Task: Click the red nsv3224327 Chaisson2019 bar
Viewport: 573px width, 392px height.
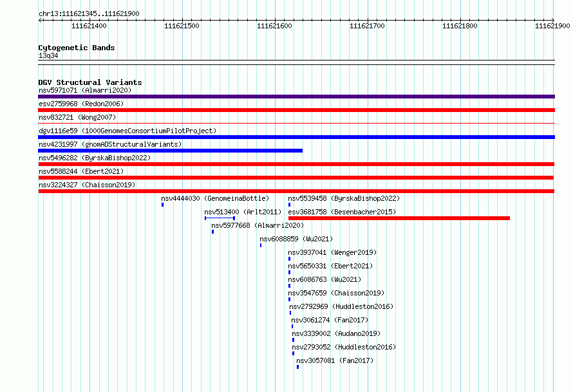Action: click(x=296, y=191)
